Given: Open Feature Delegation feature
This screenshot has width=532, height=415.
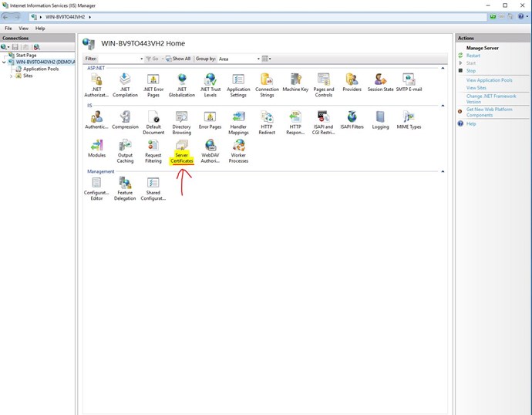Looking at the screenshot, I should tap(125, 188).
